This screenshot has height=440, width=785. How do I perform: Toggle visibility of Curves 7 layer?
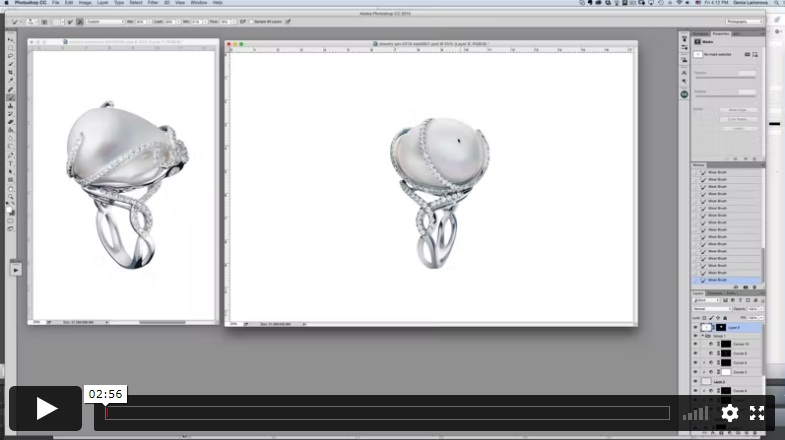pos(695,372)
